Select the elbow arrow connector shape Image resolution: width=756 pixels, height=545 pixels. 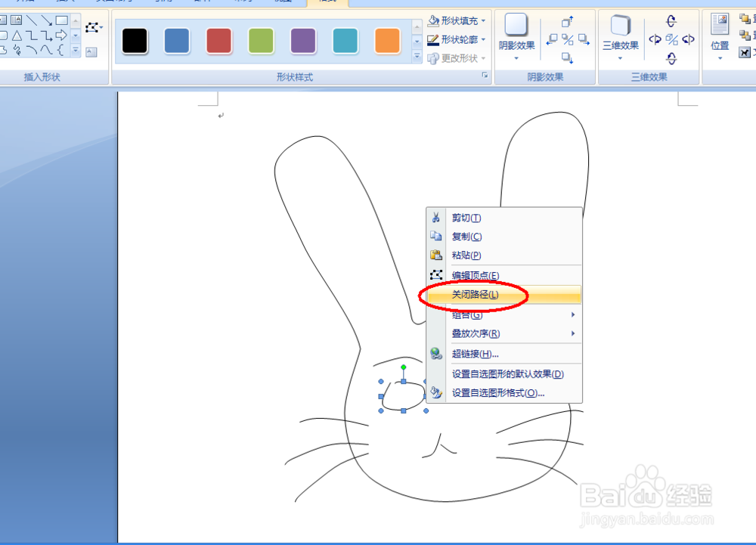pyautogui.click(x=46, y=36)
